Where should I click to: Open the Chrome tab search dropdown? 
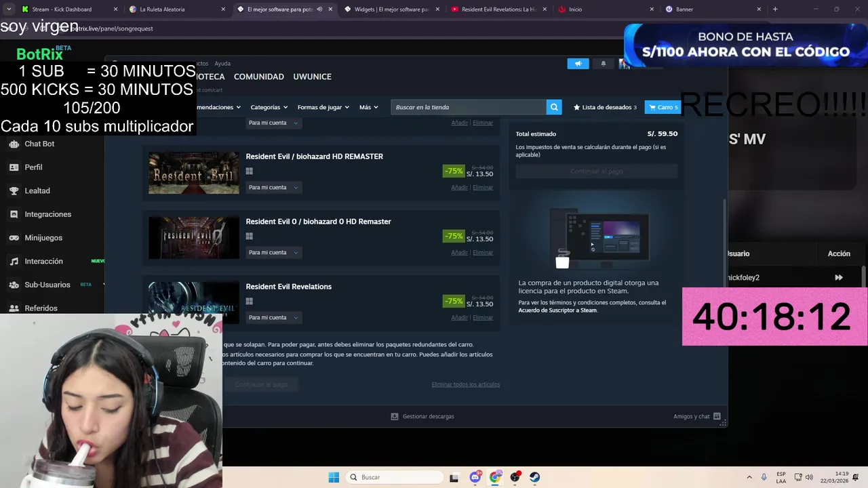pos(9,9)
